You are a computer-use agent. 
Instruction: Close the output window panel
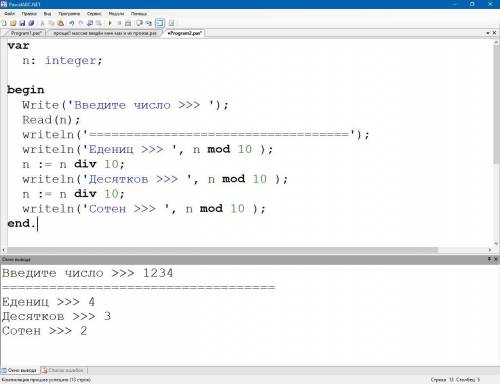(x=496, y=259)
